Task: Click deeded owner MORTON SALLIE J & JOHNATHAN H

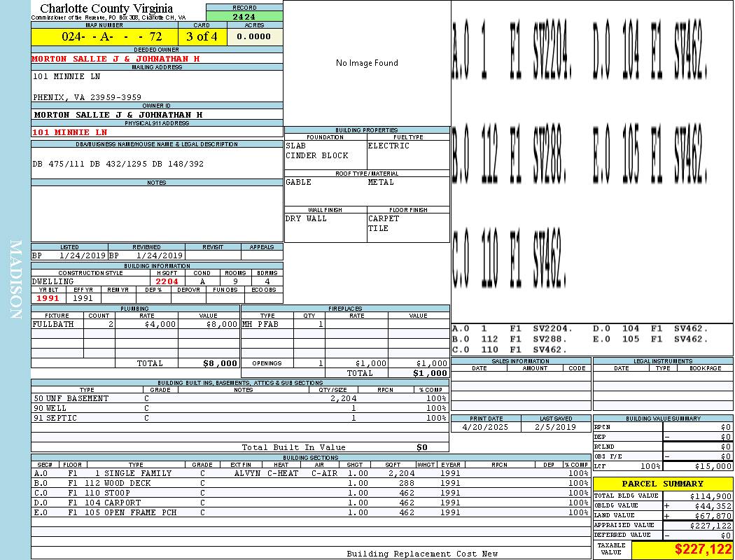Action: (x=115, y=59)
